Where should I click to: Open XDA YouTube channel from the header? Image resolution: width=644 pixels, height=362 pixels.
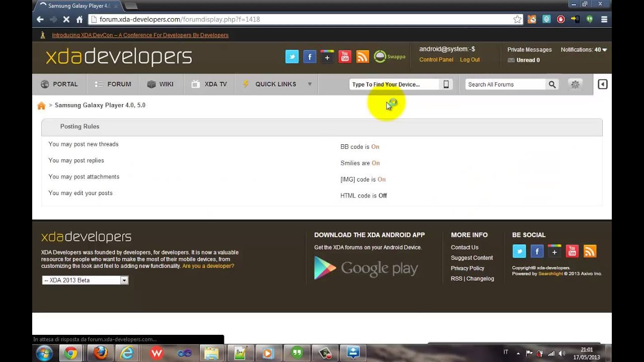[x=345, y=57]
